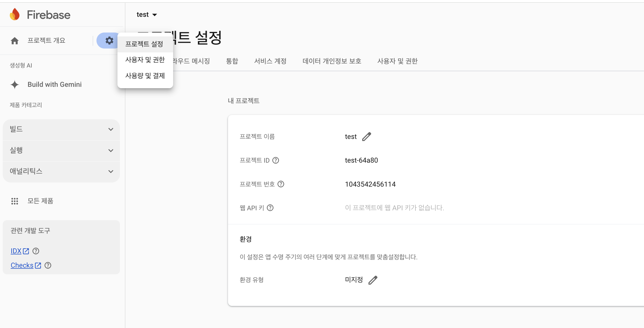644x328 pixels.
Task: Click the help icon next to Checks link
Action: 48,265
